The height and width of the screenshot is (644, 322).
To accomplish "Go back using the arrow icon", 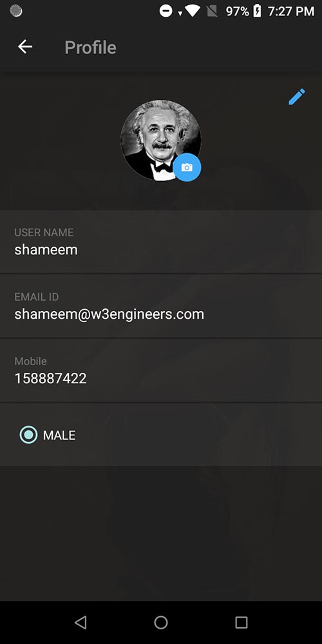I will tap(25, 47).
